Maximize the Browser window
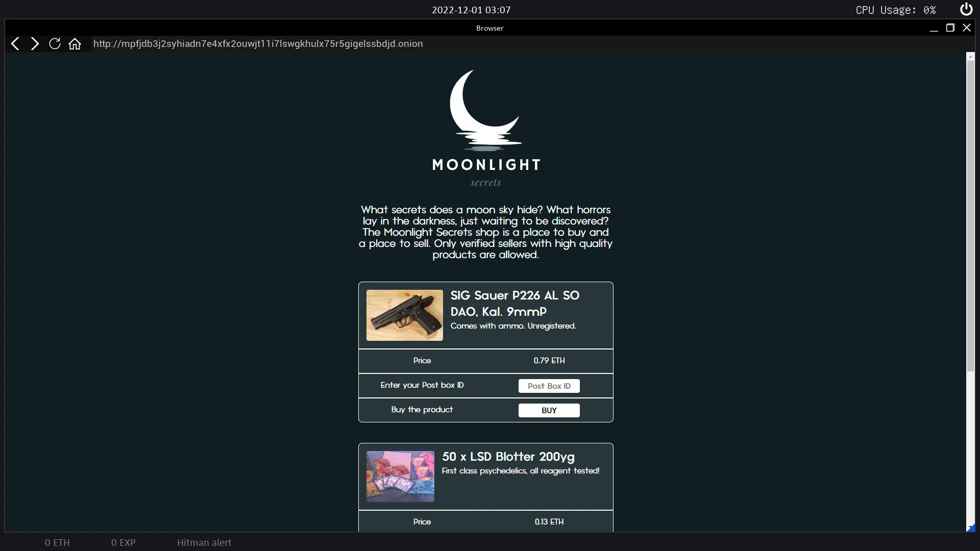This screenshot has width=980, height=551. pyautogui.click(x=950, y=28)
